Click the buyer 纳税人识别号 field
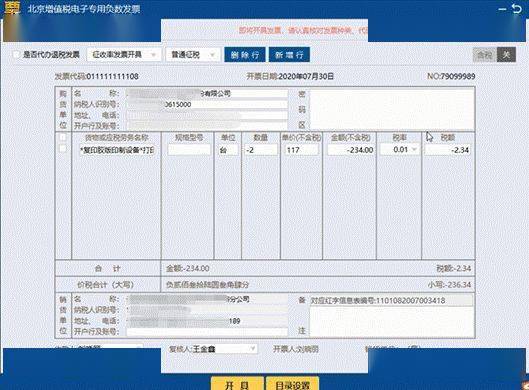The width and height of the screenshot is (529, 390). click(207, 104)
